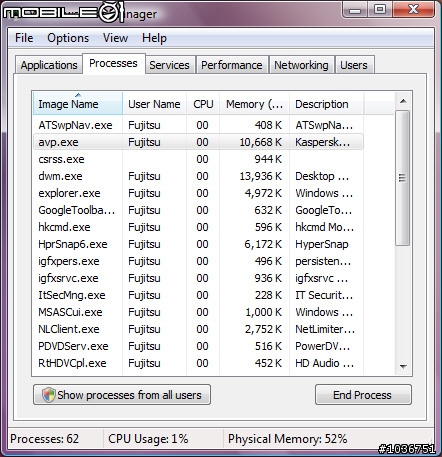Image resolution: width=442 pixels, height=457 pixels.
Task: Select the PDVDServ.exe process
Action: [198, 346]
